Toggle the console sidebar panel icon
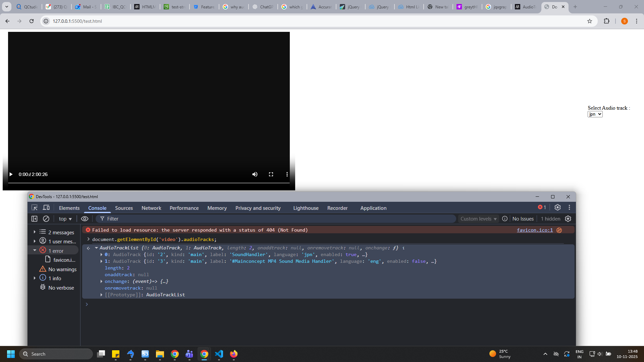Viewport: 644px width, 362px height. (34, 219)
